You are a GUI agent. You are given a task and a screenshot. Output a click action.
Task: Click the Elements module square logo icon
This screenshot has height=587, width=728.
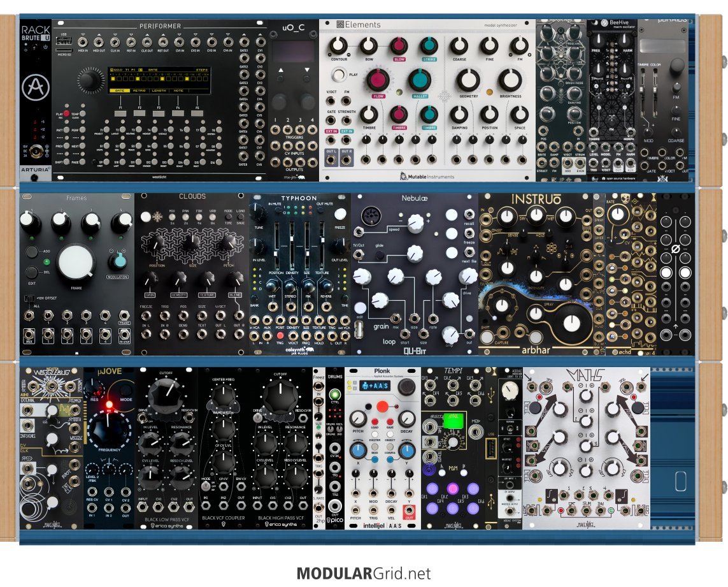coord(340,25)
